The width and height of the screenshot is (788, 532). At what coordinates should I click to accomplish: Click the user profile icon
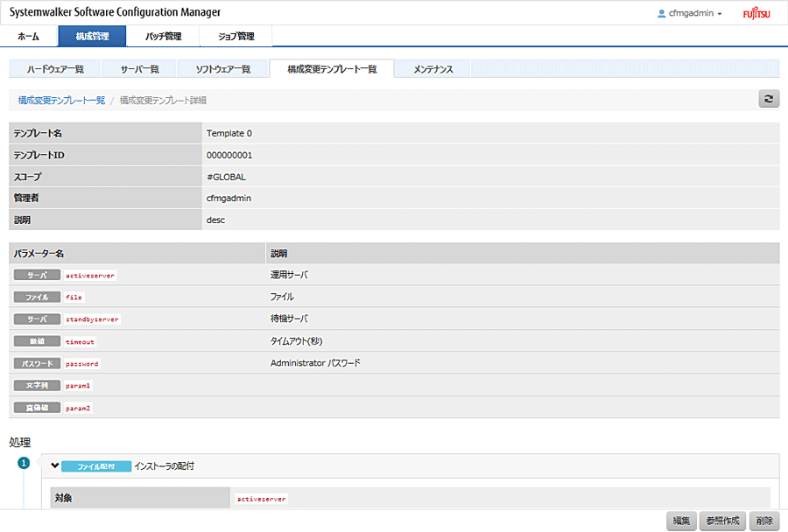coord(661,14)
